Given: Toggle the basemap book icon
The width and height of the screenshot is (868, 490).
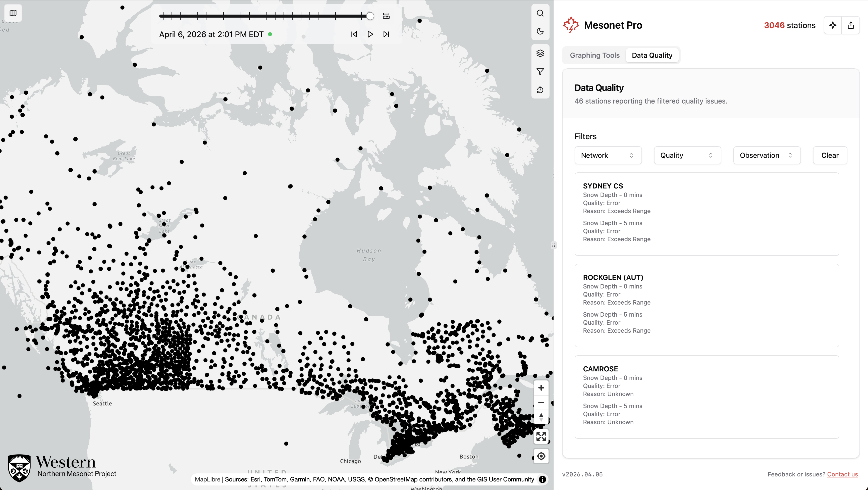Looking at the screenshot, I should point(13,13).
